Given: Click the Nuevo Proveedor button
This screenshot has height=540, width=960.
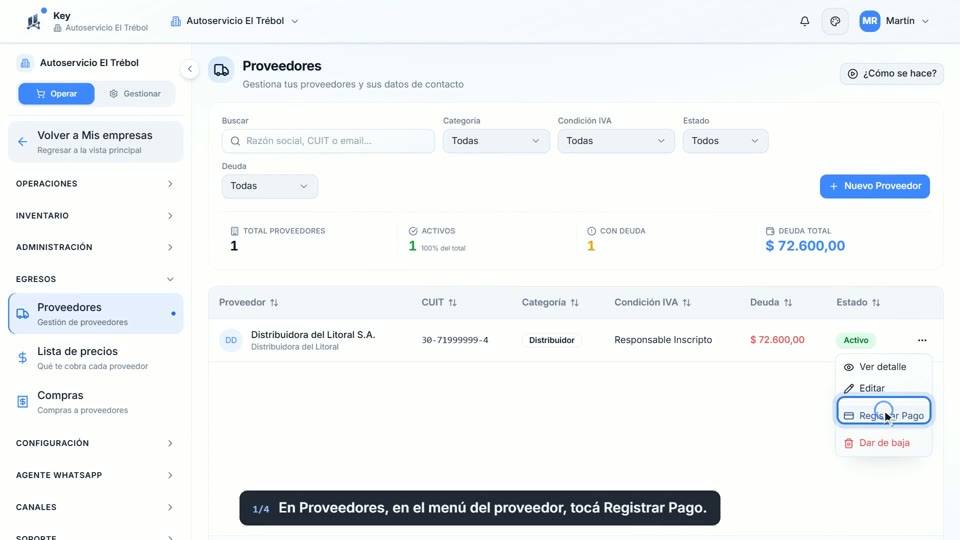Looking at the screenshot, I should click(874, 186).
